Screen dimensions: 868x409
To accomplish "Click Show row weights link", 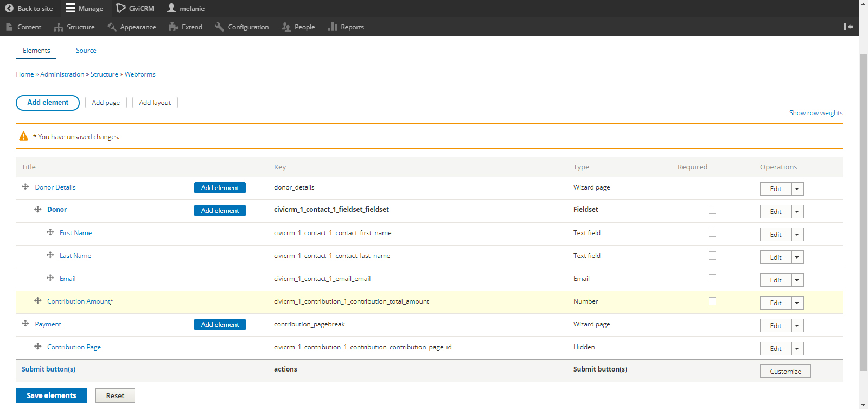I will coord(816,113).
